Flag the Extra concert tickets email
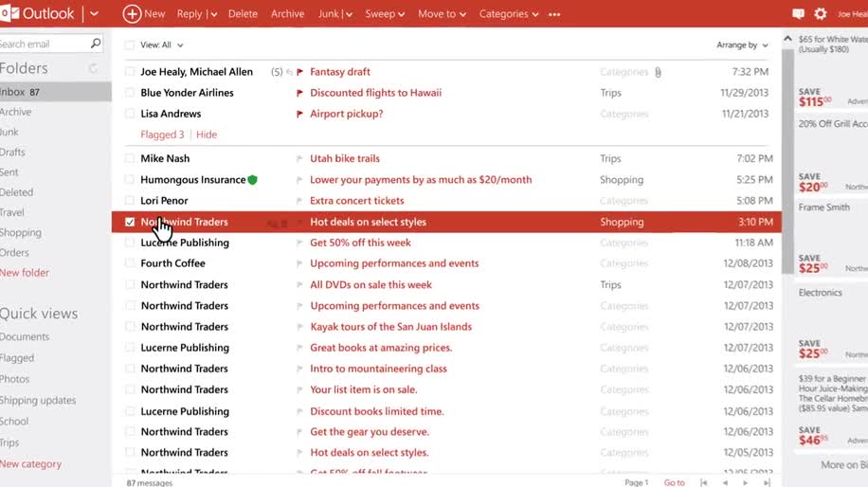This screenshot has height=487, width=868. click(x=299, y=201)
